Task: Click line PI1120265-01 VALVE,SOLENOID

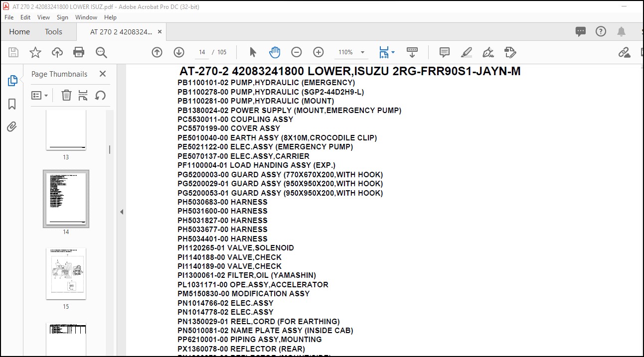Action: [236, 248]
